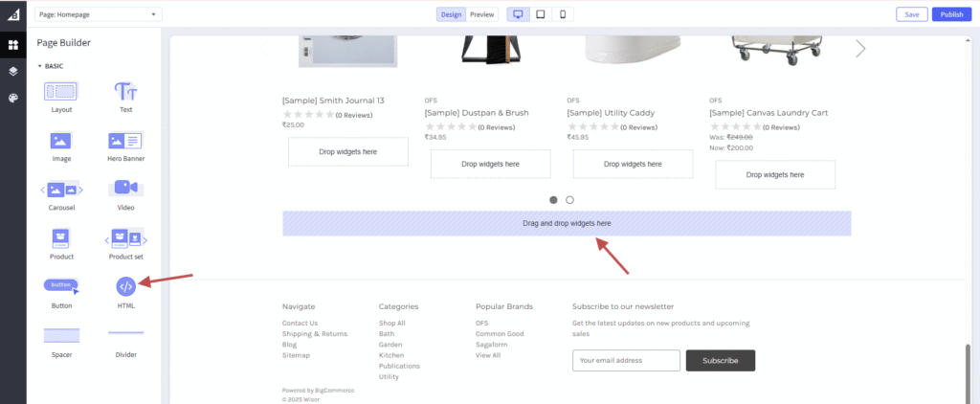Viewport: 980px width, 404px height.
Task: Open the Page: Homepage dropdown
Action: (98, 14)
